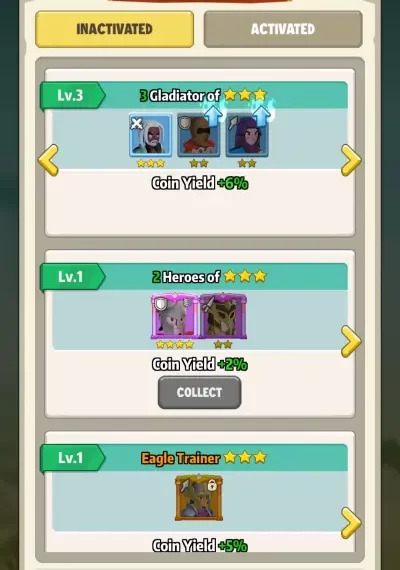Image resolution: width=400 pixels, height=570 pixels.
Task: Go to the next Gladiator card with the right arrow
Action: pyautogui.click(x=351, y=160)
